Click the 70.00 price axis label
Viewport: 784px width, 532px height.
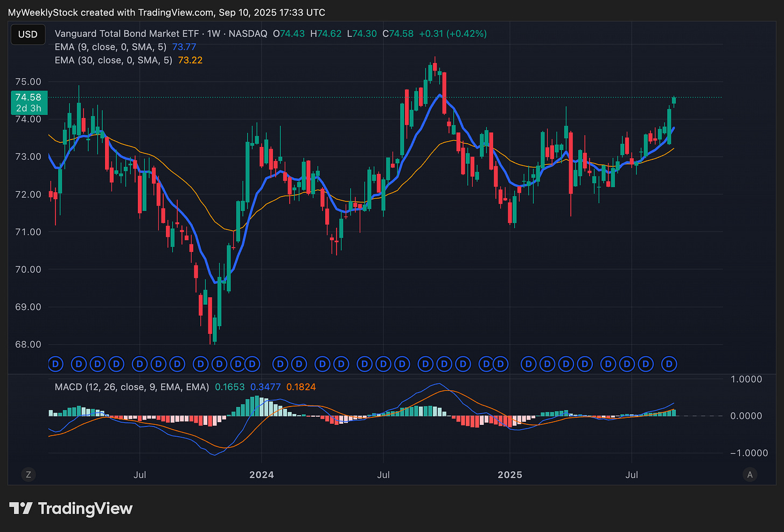click(x=28, y=269)
